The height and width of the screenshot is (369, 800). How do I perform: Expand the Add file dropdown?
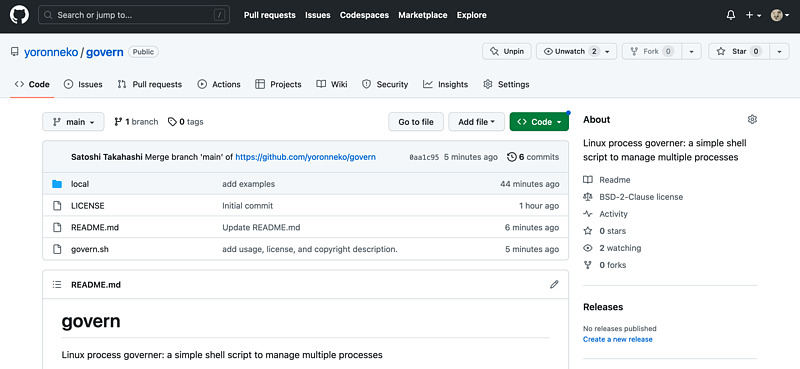(x=477, y=121)
